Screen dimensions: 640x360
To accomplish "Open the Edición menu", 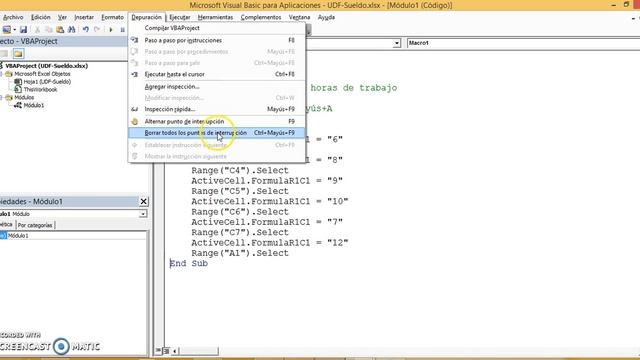I will pyautogui.click(x=40, y=17).
